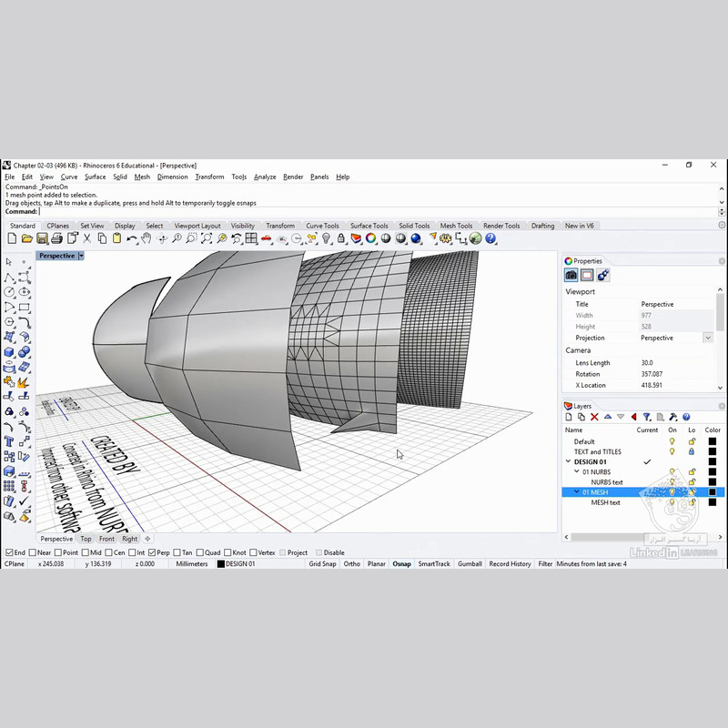Open the Mesh menu

[x=142, y=177]
